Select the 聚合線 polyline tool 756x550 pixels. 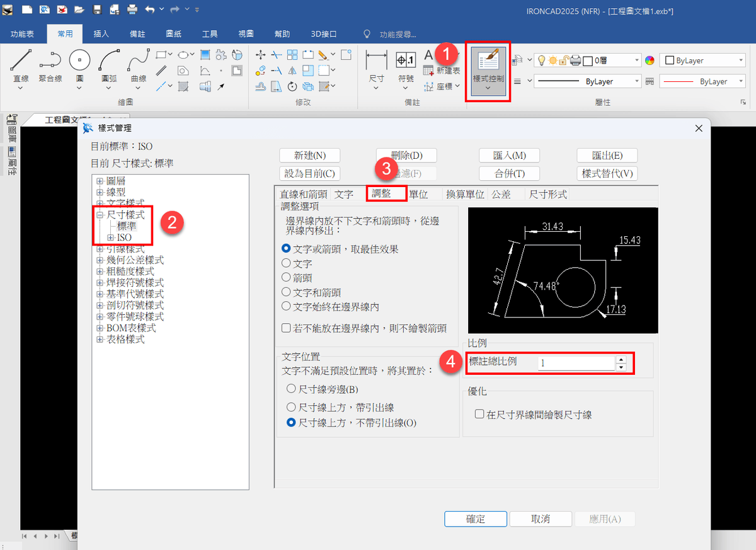click(50, 67)
